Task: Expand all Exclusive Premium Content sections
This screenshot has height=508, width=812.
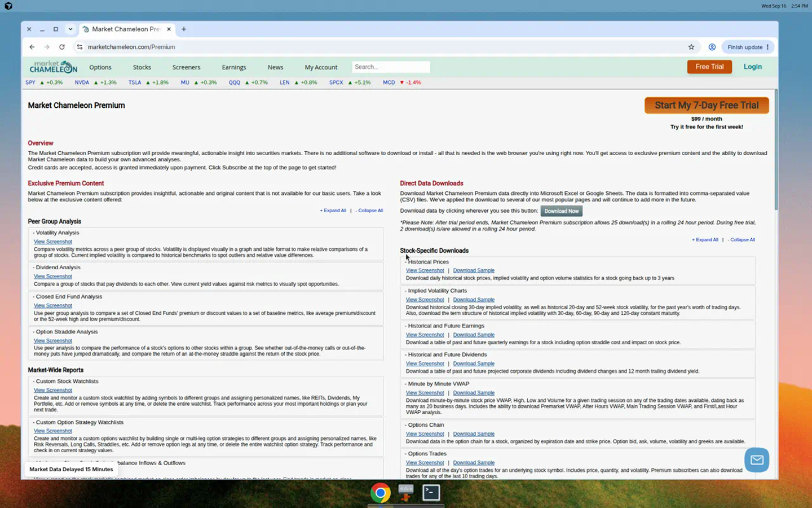Action: (333, 211)
